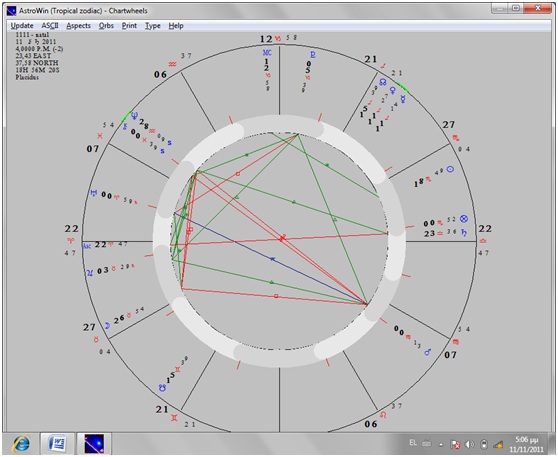Viewport: 558px width, 457px height.
Task: Click the Sun glyph at 18 Scorpio
Action: pos(450,169)
